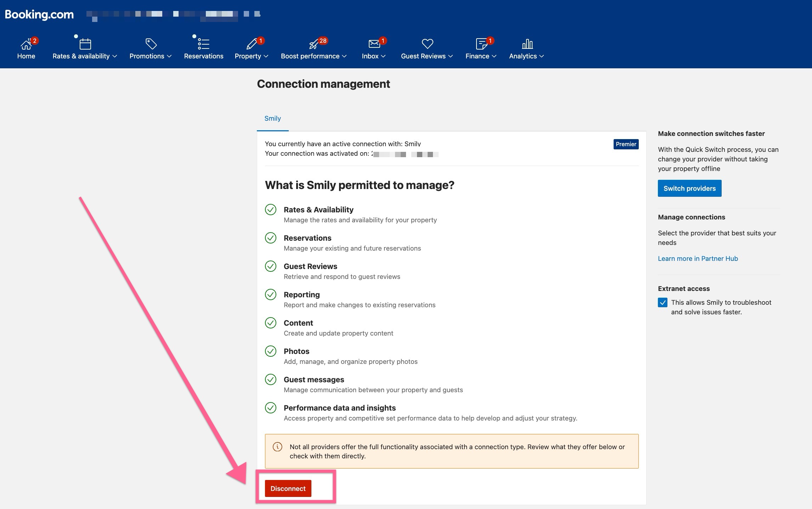Expand the Promotions dropdown chevron
The width and height of the screenshot is (812, 509).
coord(169,56)
